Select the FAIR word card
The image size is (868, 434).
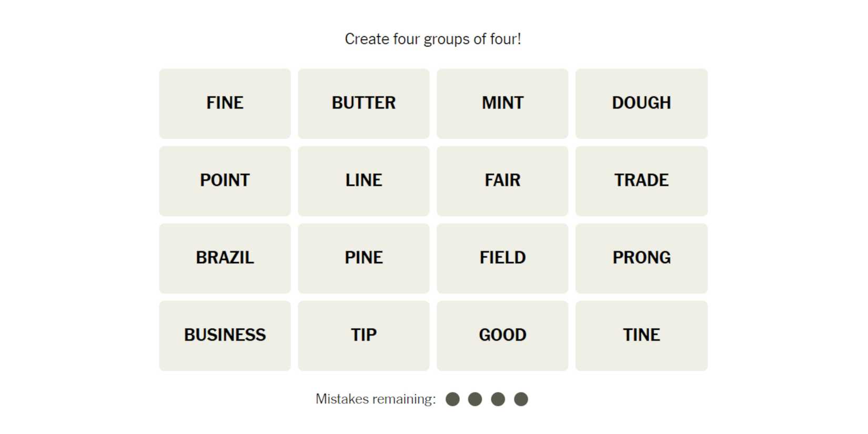click(x=502, y=180)
